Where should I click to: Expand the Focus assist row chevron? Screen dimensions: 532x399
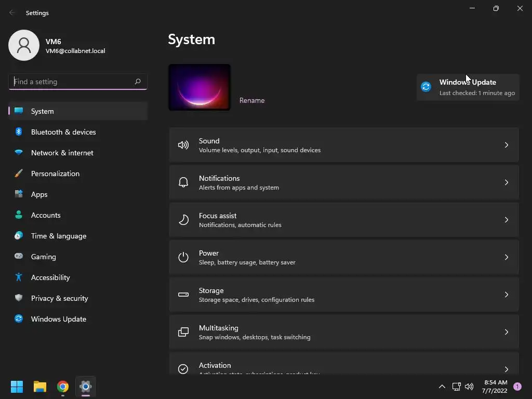(x=506, y=220)
